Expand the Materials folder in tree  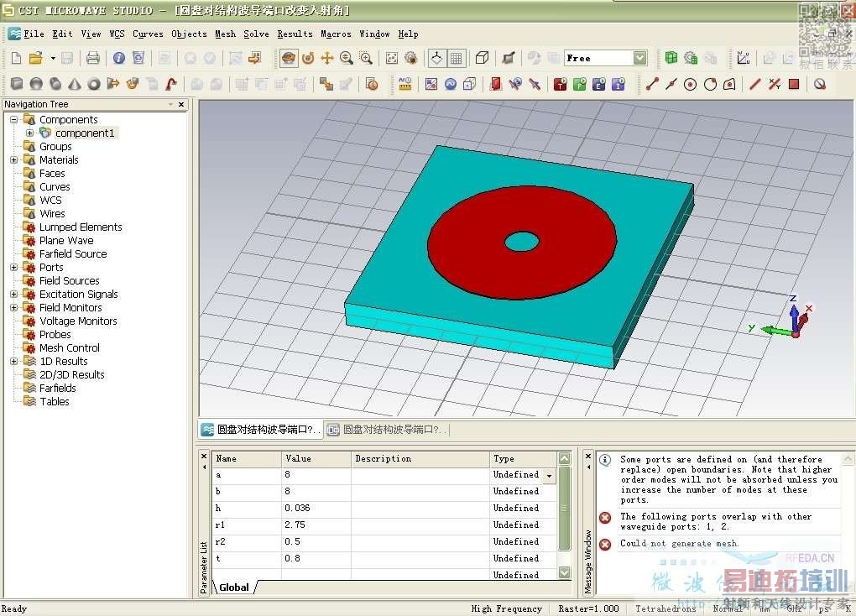click(x=14, y=159)
